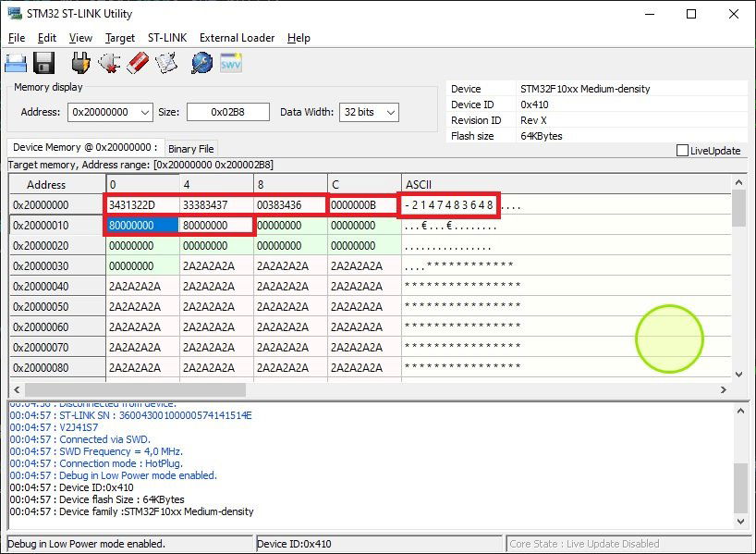Open the Target menu
Image resolution: width=756 pixels, height=554 pixels.
point(120,38)
